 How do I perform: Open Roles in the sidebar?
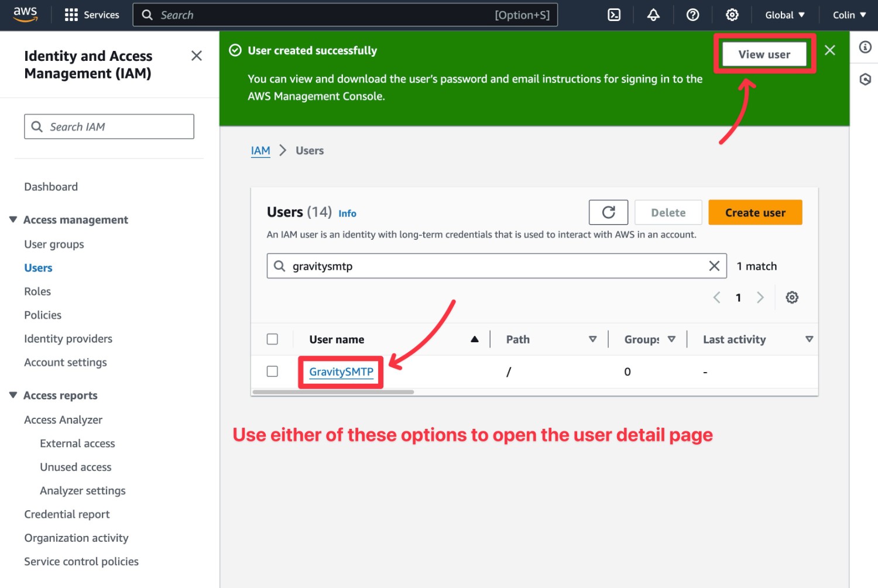coord(37,291)
